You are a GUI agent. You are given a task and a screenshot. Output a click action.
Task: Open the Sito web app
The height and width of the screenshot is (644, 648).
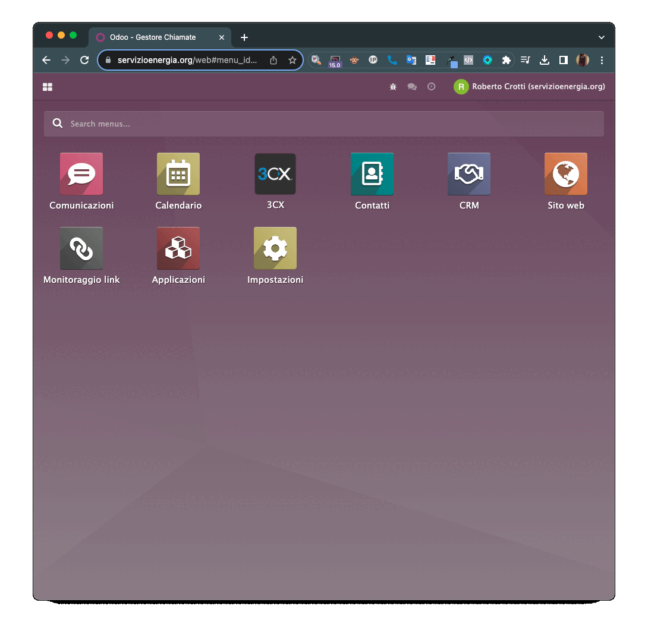566,174
